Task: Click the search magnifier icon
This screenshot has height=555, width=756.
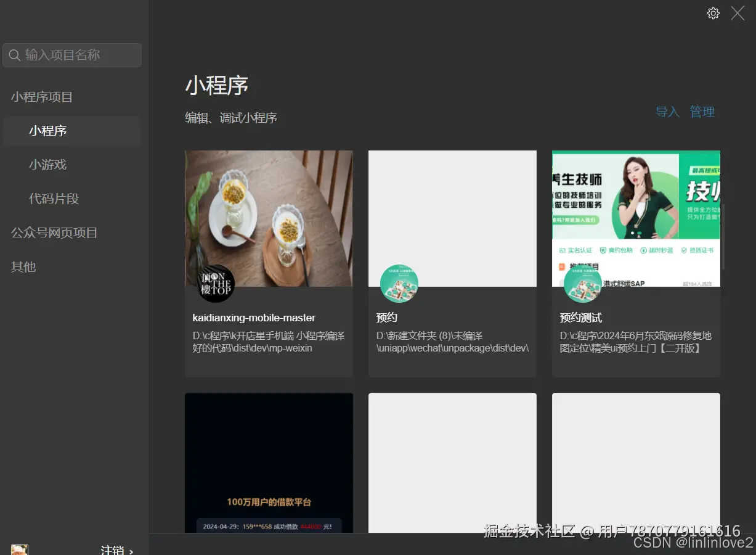Action: 15,55
